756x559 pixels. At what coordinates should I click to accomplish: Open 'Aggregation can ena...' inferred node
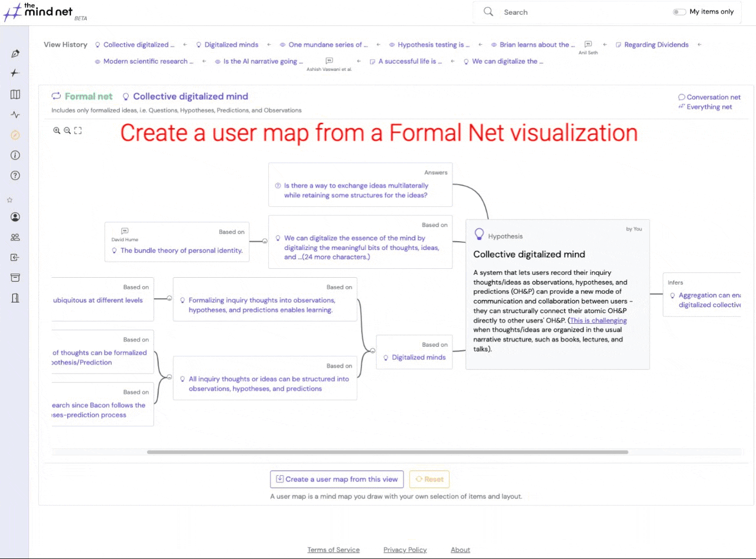click(x=709, y=300)
